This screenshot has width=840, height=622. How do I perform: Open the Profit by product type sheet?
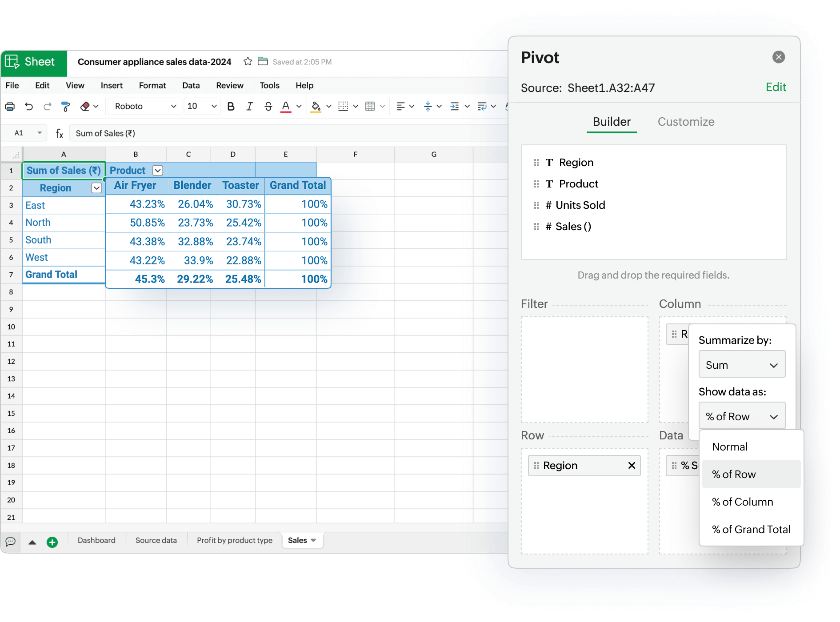(x=235, y=540)
